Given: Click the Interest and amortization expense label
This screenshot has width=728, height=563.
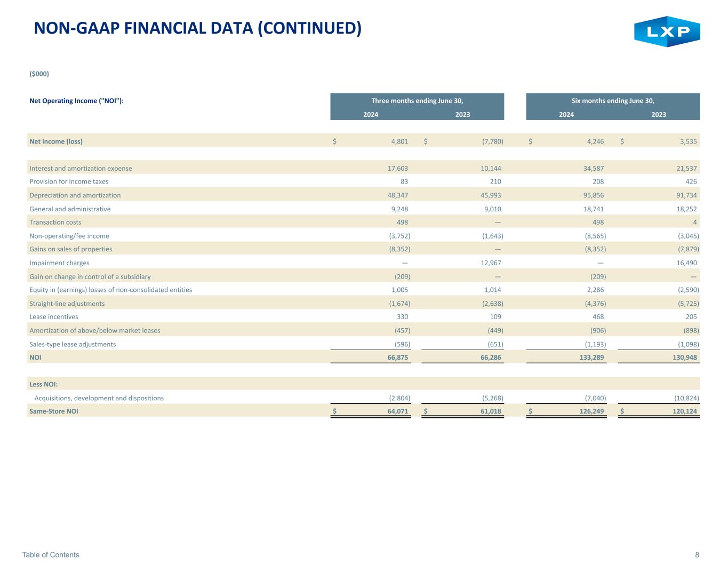Looking at the screenshot, I should click(x=81, y=168).
